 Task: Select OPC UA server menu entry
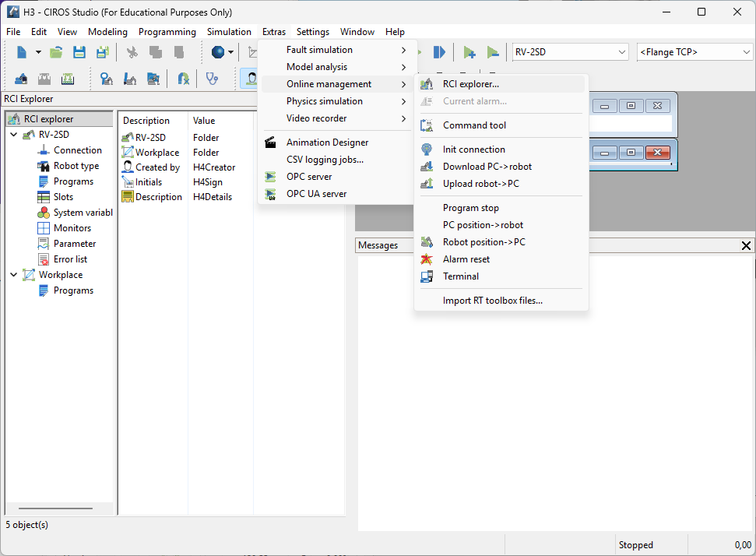[336, 194]
